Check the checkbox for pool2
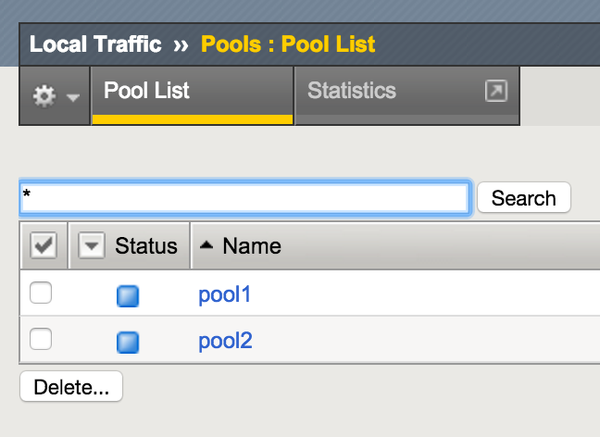 [x=41, y=340]
